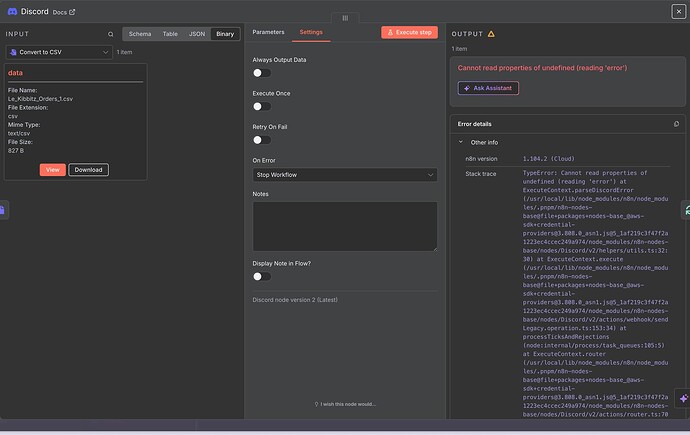
Task: Copy error details using the copy icon
Action: tap(677, 124)
